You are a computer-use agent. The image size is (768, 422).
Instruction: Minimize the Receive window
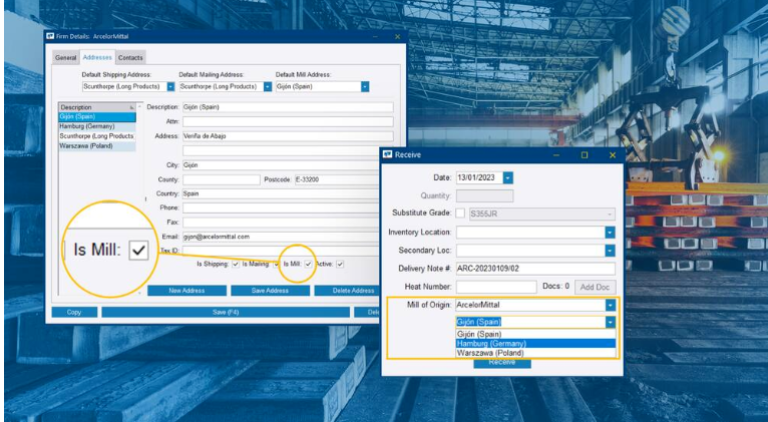pos(556,155)
